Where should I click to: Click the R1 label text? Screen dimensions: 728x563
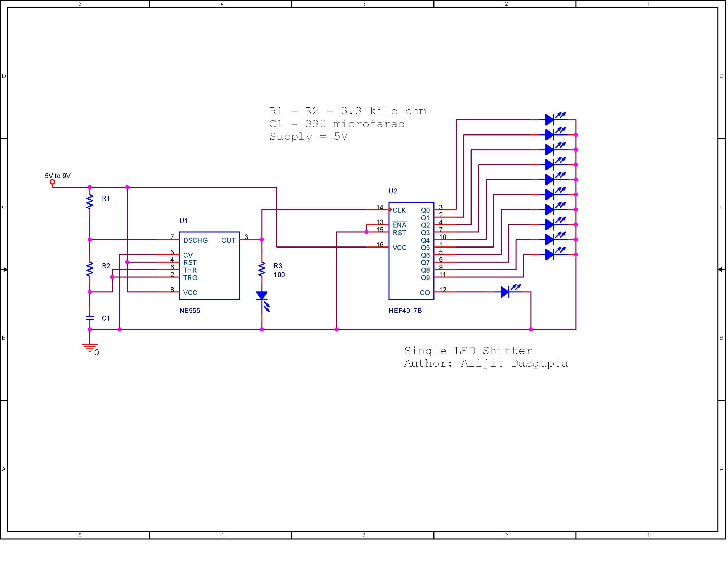(x=106, y=199)
